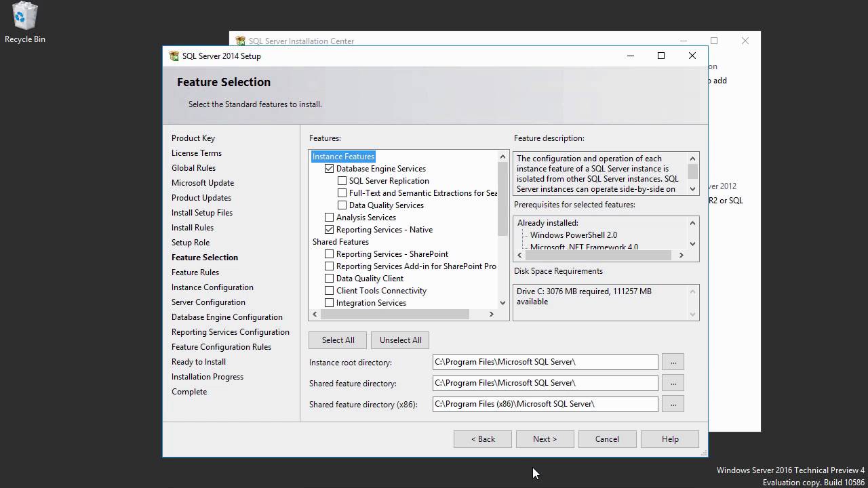Image resolution: width=868 pixels, height=488 pixels.
Task: Go to the previous step with Back
Action: [x=483, y=439]
